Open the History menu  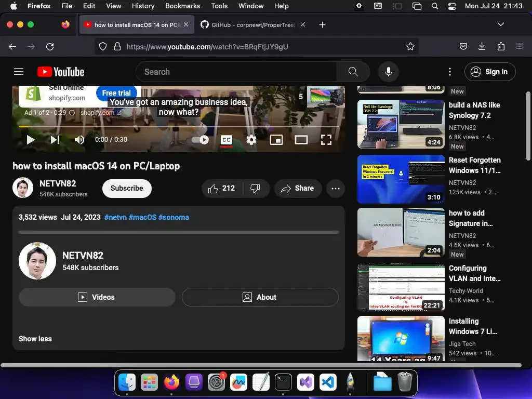point(143,6)
